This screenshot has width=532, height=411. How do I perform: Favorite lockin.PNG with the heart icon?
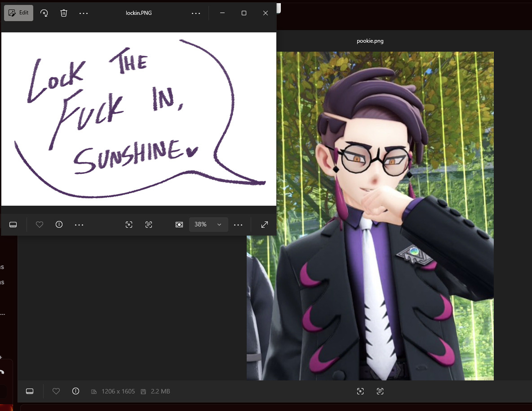coord(40,225)
